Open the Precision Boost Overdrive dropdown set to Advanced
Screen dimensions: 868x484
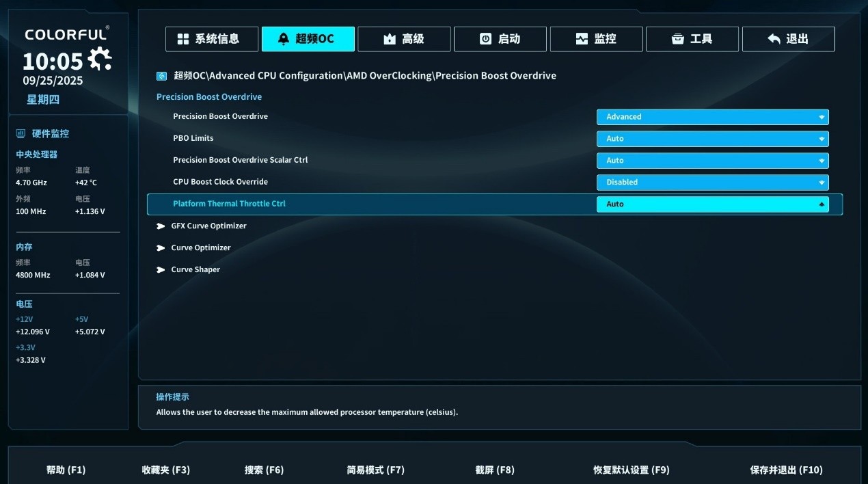(712, 117)
